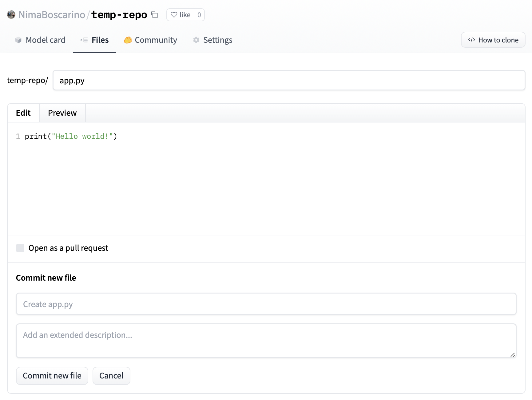The image size is (532, 400).
Task: Enable the Open as a pull request checkbox
Action: tap(20, 248)
